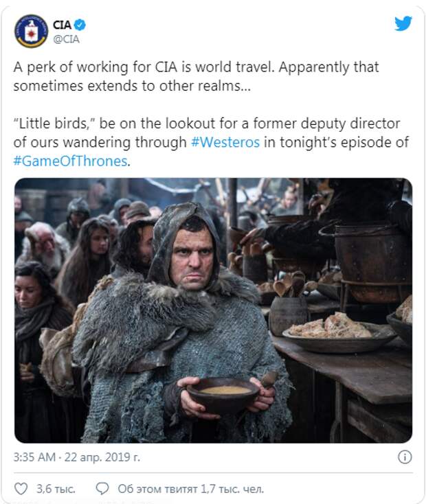
Task: Click the hooded man's face in the photo
Action: click(x=192, y=255)
